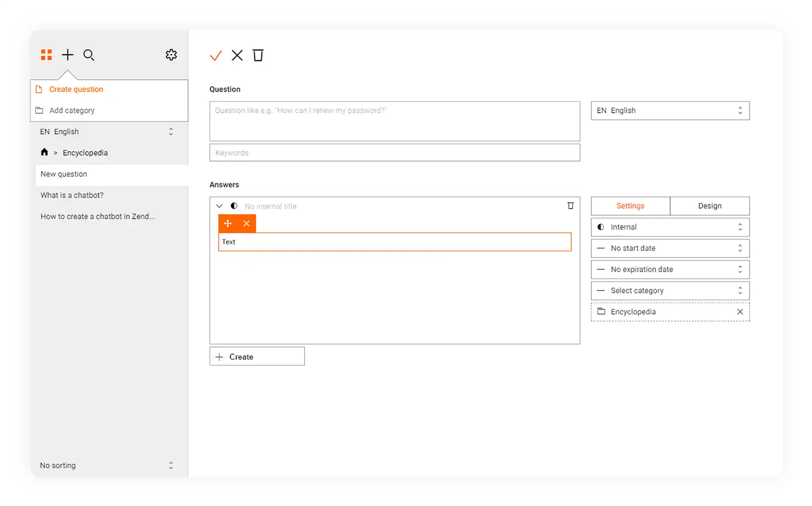Image resolution: width=812 pixels, height=506 pixels.
Task: Save question with the orange checkmark
Action: coord(216,56)
